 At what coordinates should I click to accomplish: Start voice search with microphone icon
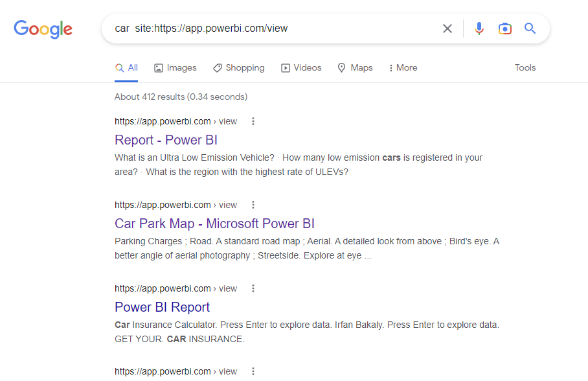[x=479, y=29]
